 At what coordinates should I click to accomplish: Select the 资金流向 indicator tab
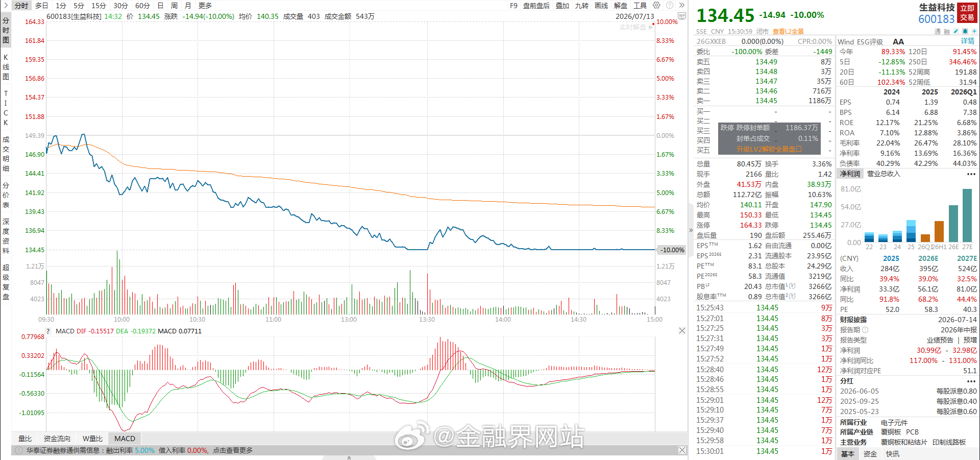[57, 439]
